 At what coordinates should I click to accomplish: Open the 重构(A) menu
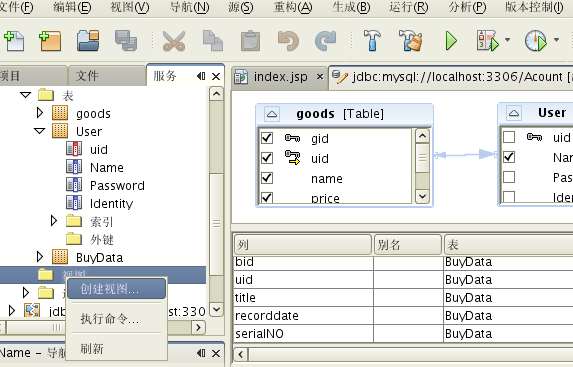point(293,7)
